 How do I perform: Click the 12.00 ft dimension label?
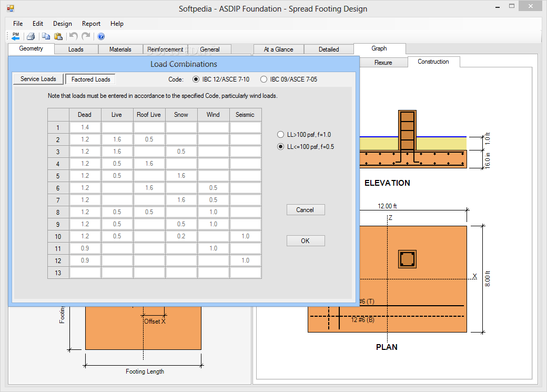click(x=387, y=206)
